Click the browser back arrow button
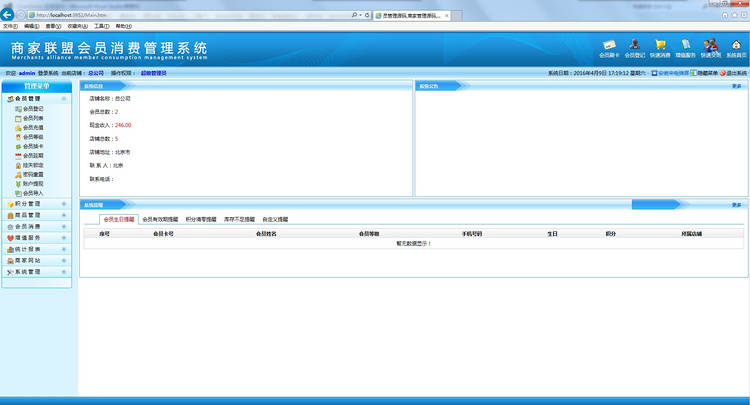The image size is (750, 405). click(8, 15)
